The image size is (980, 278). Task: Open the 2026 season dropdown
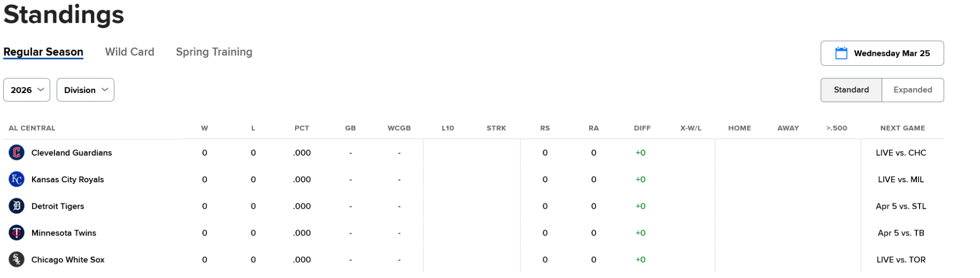(27, 90)
